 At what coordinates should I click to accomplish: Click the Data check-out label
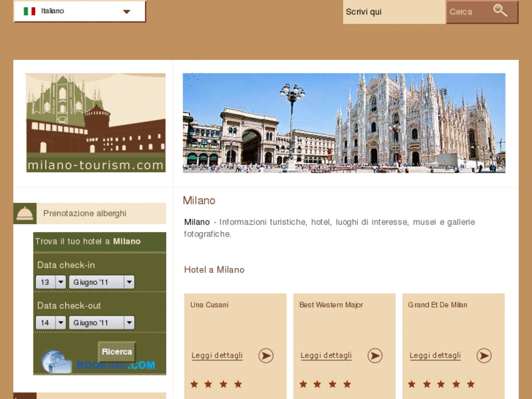coord(69,305)
